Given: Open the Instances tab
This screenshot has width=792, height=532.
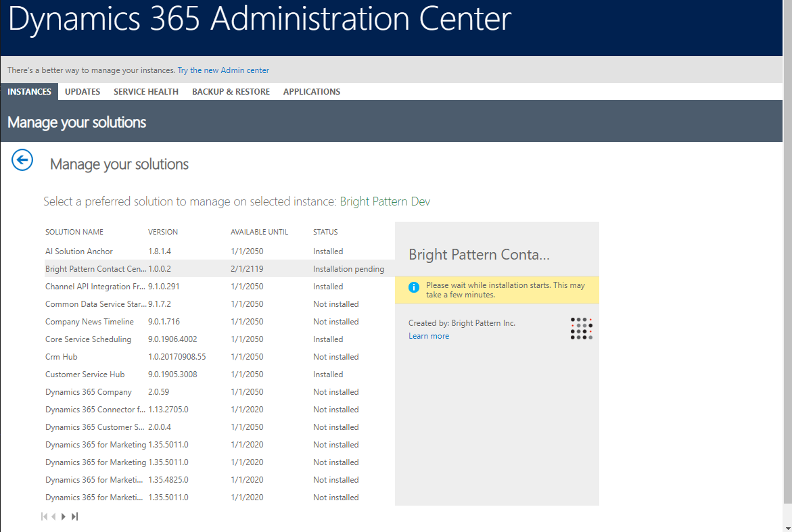Looking at the screenshot, I should coord(29,91).
